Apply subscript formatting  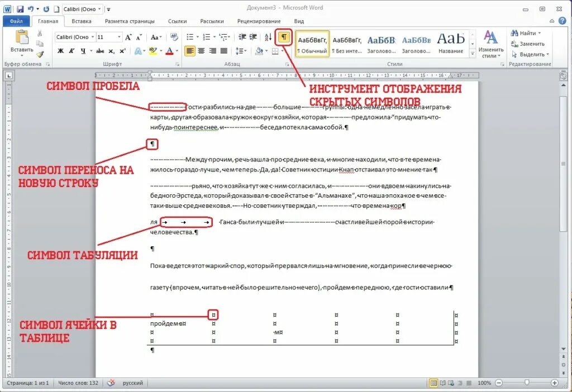(111, 51)
